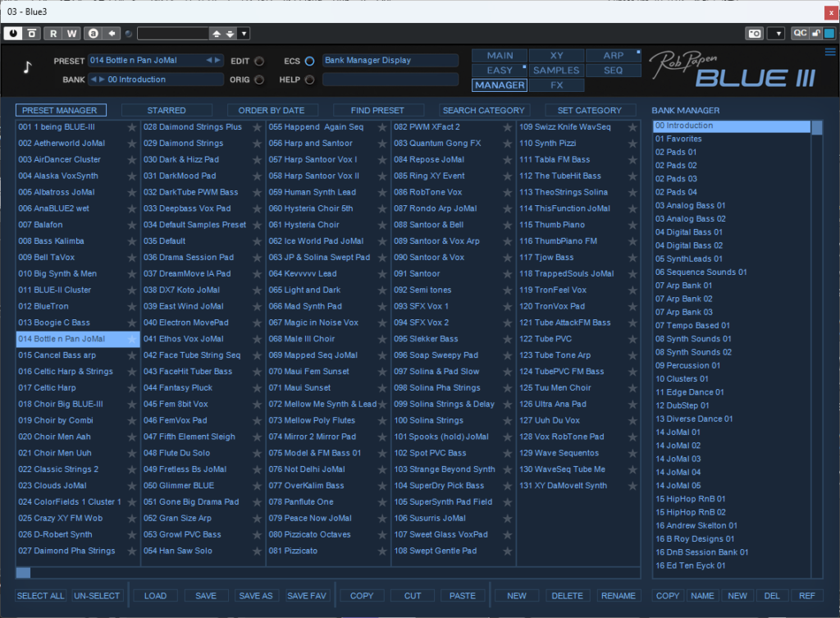The image size is (840, 618).
Task: Click the plugin power activate button
Action: [14, 34]
